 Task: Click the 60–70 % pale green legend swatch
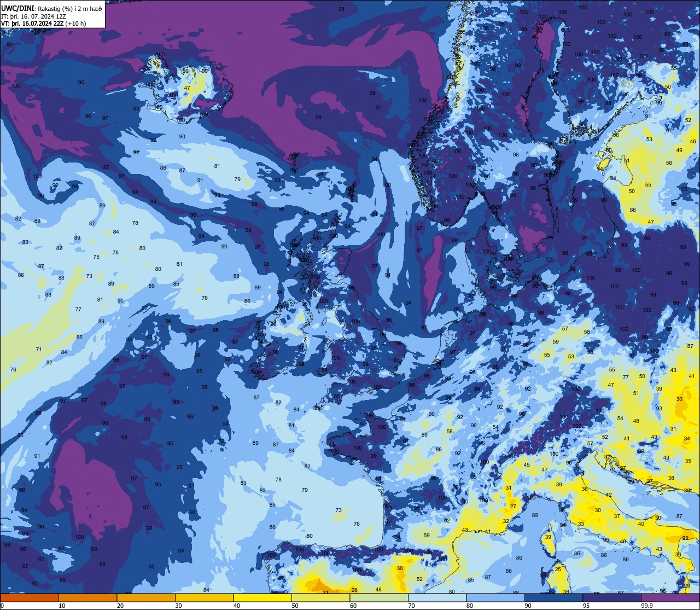(x=379, y=597)
